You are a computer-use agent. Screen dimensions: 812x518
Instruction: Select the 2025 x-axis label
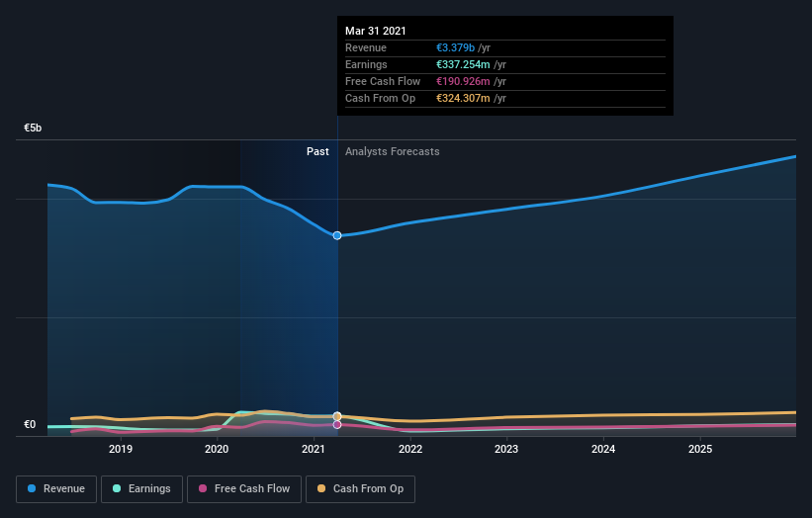coord(700,449)
